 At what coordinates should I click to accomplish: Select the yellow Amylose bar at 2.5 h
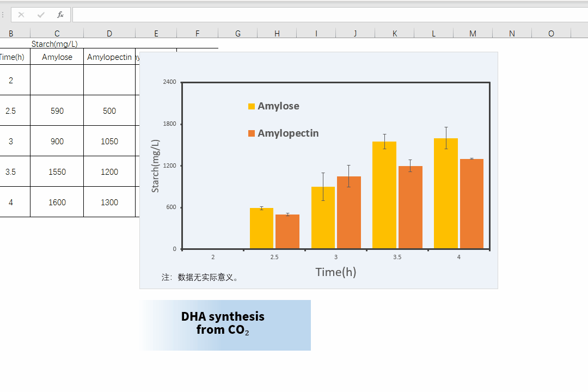coord(261,228)
